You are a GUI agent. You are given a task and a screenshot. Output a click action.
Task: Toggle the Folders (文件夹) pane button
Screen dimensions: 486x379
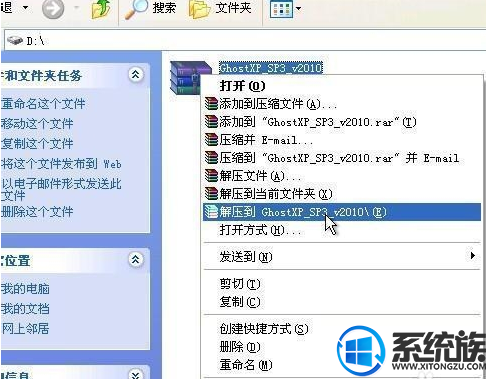[x=220, y=9]
